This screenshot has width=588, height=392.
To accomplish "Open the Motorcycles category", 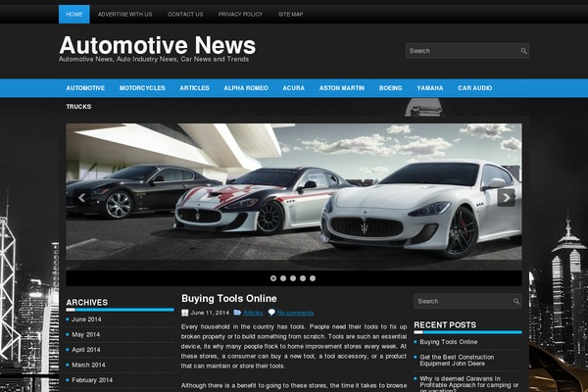I will point(142,88).
